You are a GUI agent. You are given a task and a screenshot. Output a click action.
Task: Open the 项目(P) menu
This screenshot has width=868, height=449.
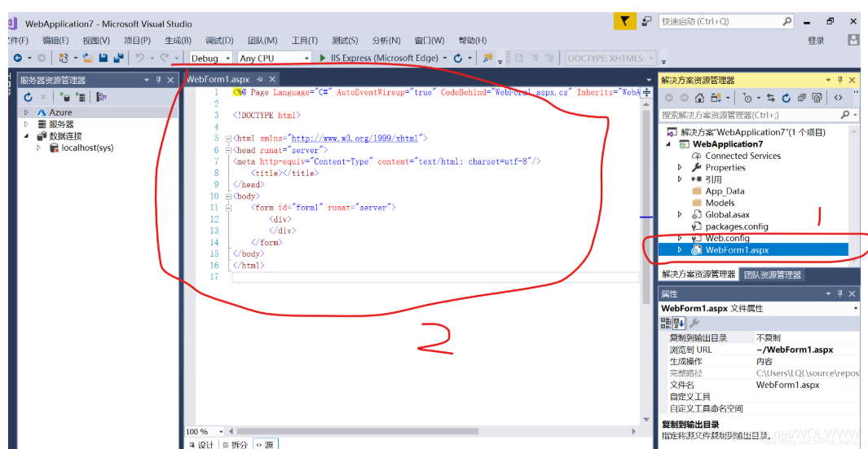pyautogui.click(x=137, y=41)
